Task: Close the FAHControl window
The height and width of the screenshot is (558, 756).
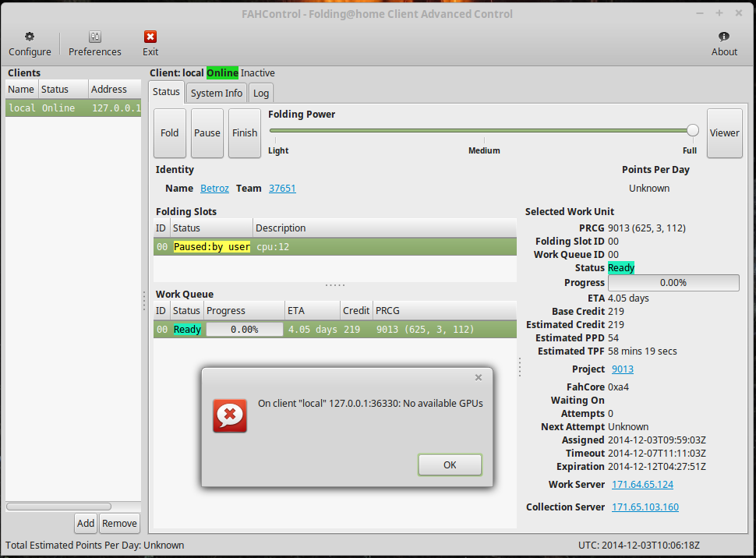Action: (739, 13)
